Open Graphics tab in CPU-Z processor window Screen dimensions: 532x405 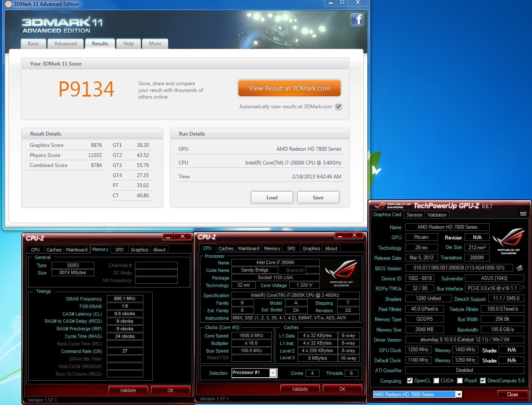pyautogui.click(x=311, y=248)
